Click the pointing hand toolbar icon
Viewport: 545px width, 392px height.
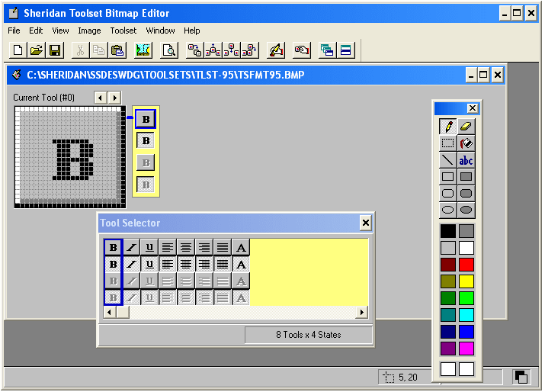pyautogui.click(x=302, y=50)
